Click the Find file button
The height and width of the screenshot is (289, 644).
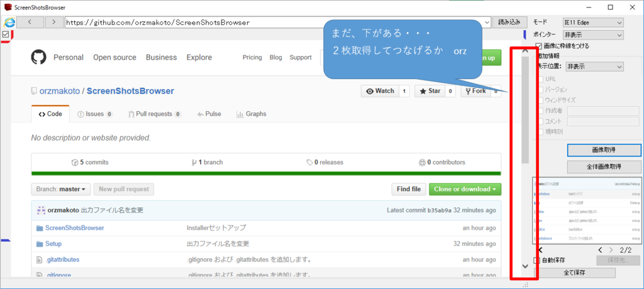pyautogui.click(x=409, y=189)
